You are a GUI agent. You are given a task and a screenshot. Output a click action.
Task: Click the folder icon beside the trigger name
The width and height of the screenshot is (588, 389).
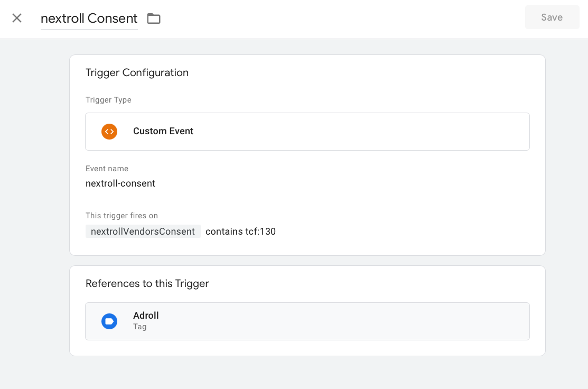point(154,18)
